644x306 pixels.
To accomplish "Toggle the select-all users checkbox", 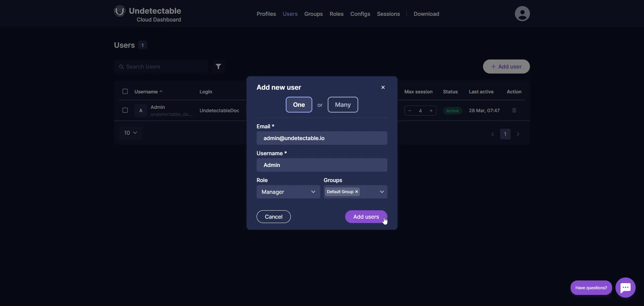I will (x=125, y=91).
